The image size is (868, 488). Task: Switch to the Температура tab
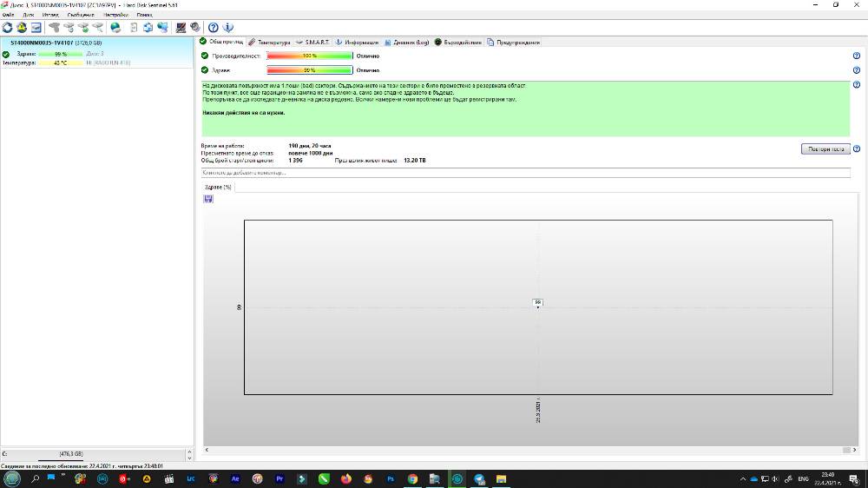[270, 42]
